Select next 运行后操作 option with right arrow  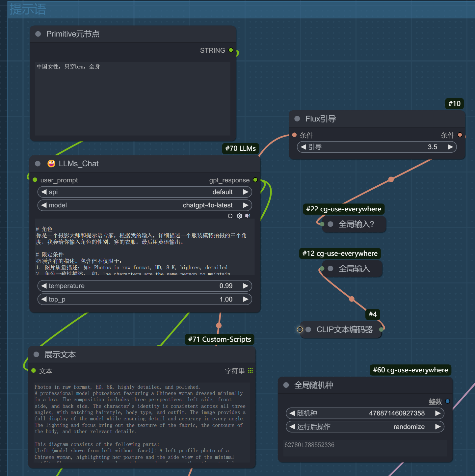click(x=438, y=427)
